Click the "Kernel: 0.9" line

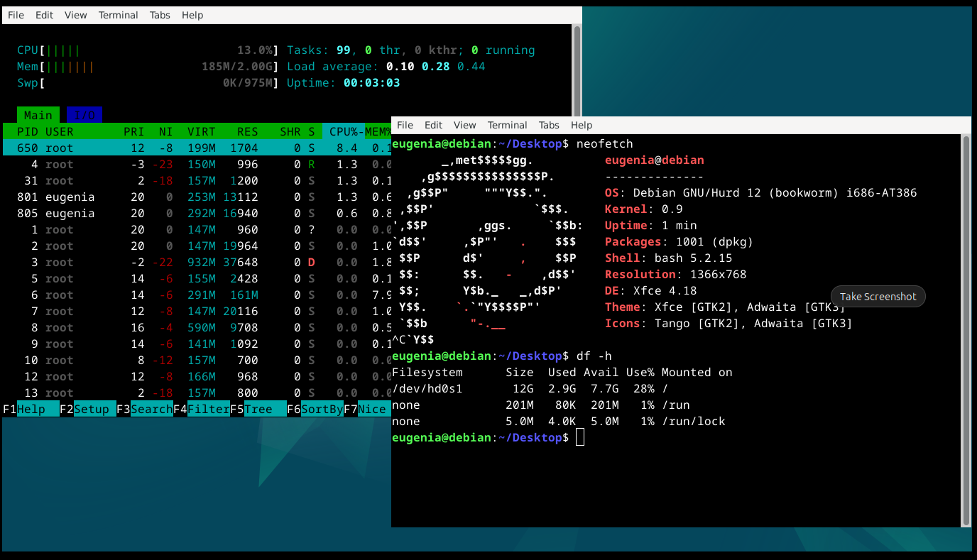coord(644,209)
